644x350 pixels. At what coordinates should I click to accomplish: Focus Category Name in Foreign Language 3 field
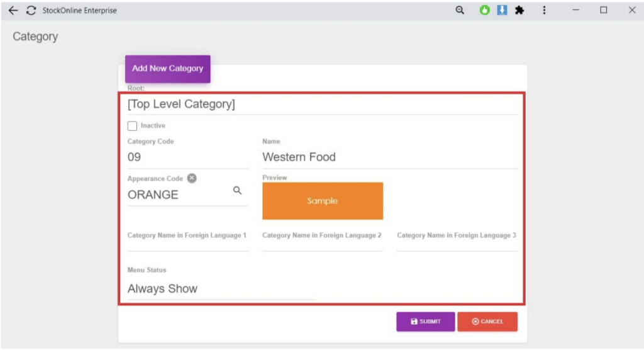click(457, 244)
